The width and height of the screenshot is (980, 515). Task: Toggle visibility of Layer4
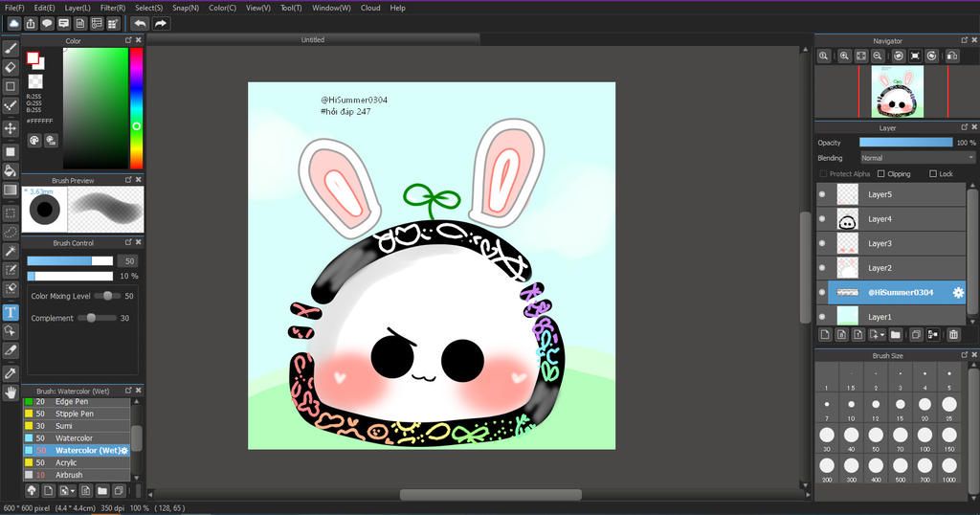coord(822,219)
